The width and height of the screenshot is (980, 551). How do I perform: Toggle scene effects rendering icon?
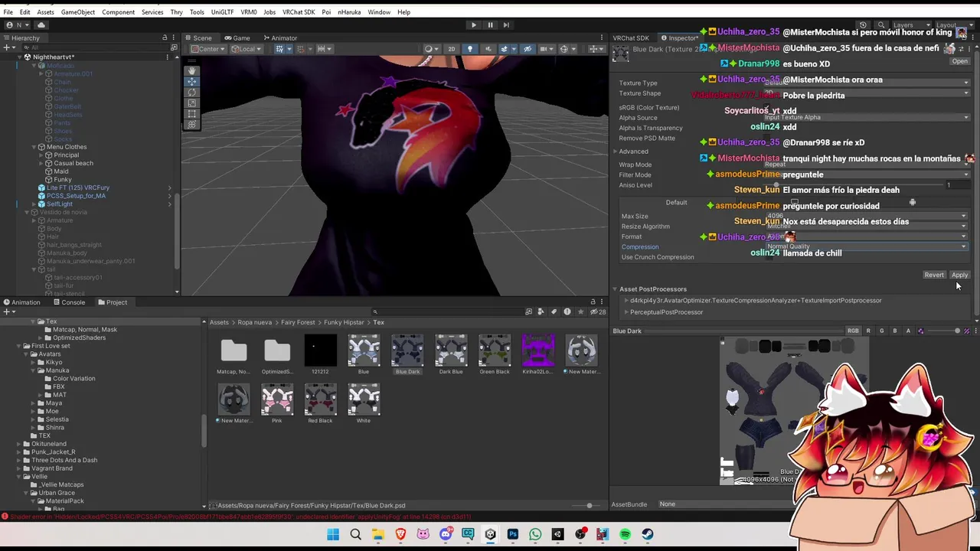click(x=506, y=49)
